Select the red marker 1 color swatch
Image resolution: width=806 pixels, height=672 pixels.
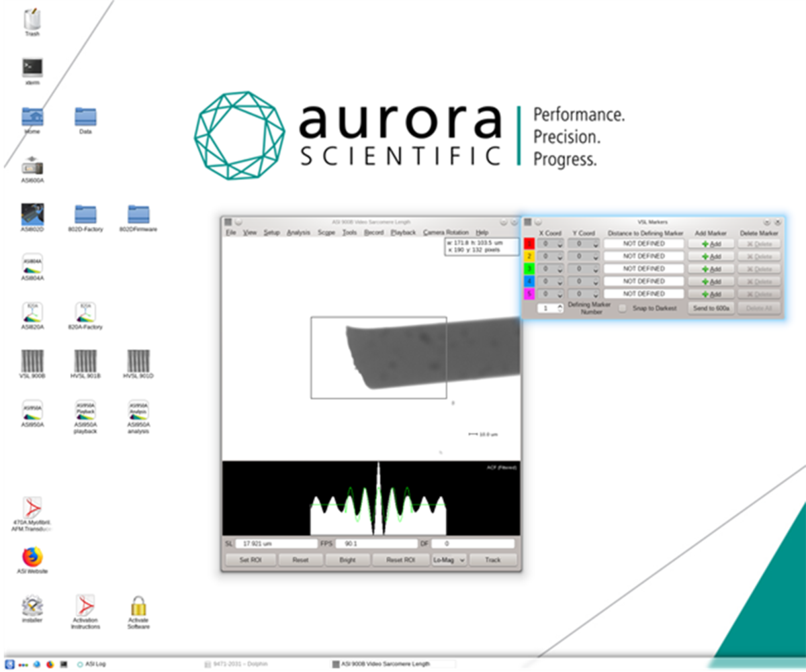pyautogui.click(x=528, y=244)
